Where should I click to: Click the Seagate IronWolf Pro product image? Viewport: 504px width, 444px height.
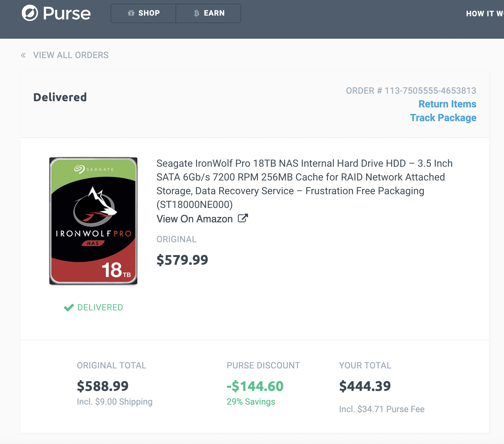point(93,221)
